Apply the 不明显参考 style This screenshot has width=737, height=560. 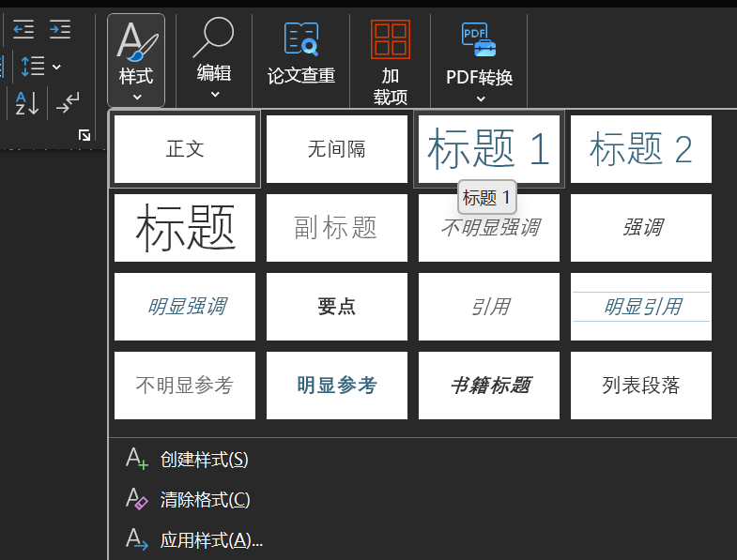(185, 386)
